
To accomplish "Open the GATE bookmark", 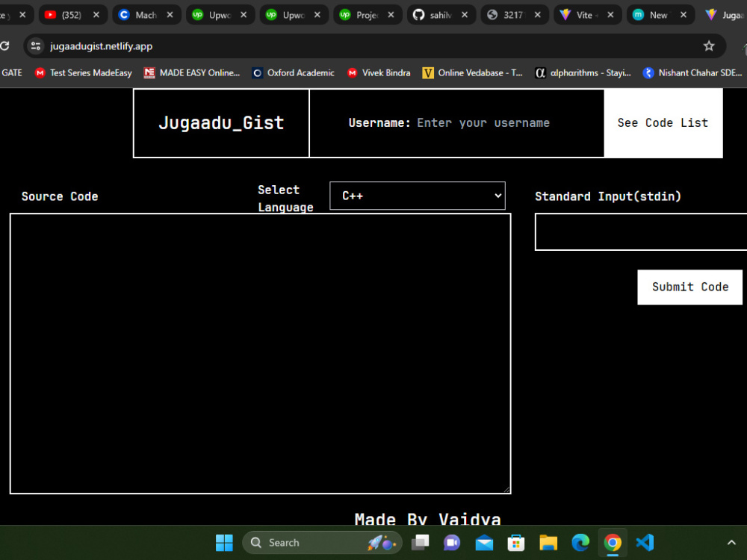I will (x=11, y=73).
